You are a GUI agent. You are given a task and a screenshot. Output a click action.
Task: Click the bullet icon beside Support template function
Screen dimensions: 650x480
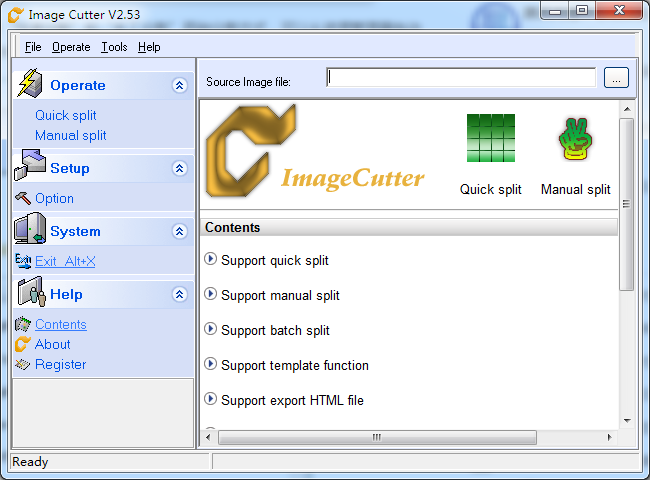tap(211, 364)
